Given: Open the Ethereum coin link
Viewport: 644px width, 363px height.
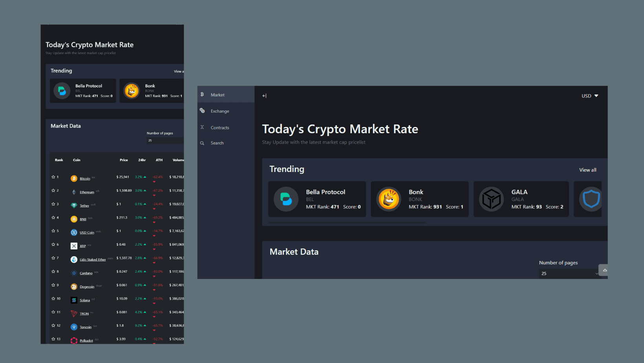Looking at the screenshot, I should 87,192.
